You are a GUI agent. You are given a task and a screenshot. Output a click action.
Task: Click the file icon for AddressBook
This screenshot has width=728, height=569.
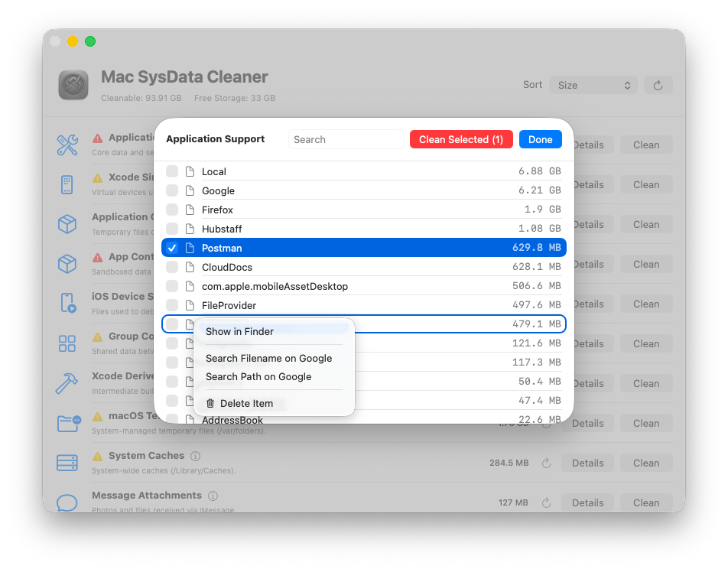point(190,419)
